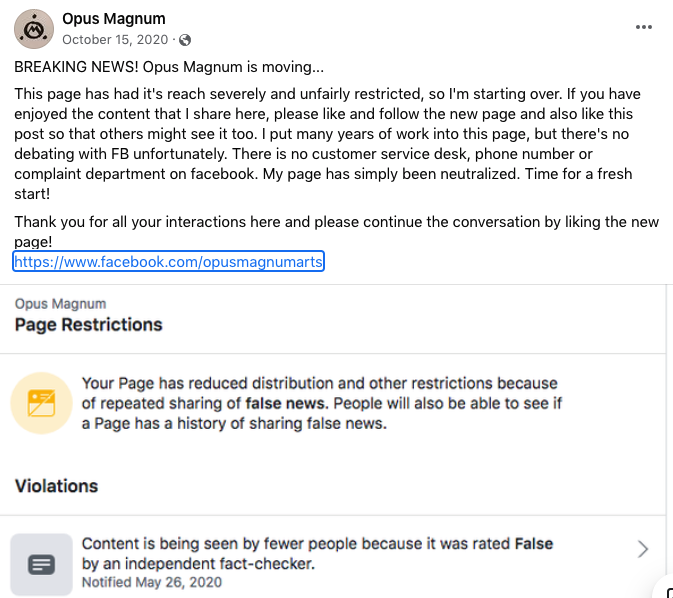The height and width of the screenshot is (598, 673).
Task: Click the globe public audience icon
Action: [x=185, y=40]
